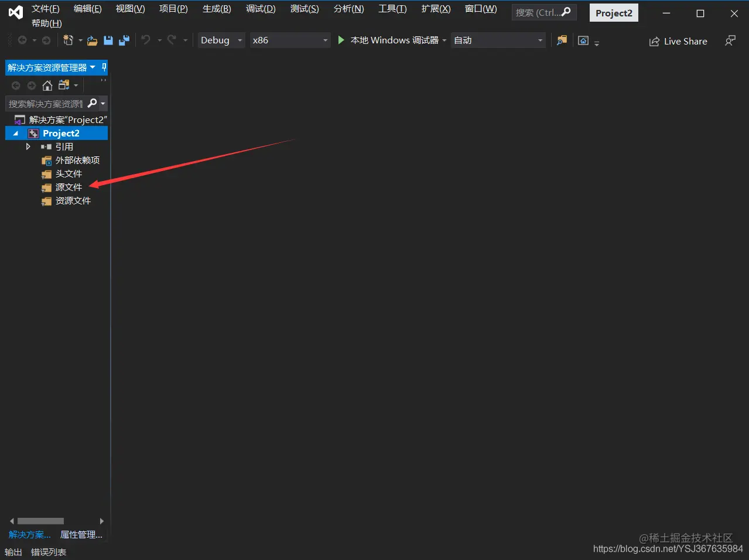
Task: Click the Switch Views icon in Solution Explorer
Action: [64, 86]
